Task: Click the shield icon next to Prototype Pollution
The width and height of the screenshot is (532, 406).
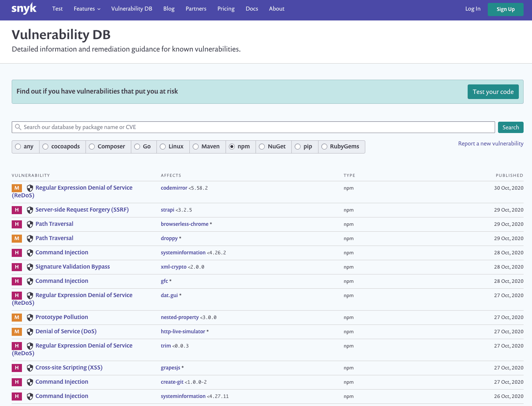Action: click(x=30, y=318)
